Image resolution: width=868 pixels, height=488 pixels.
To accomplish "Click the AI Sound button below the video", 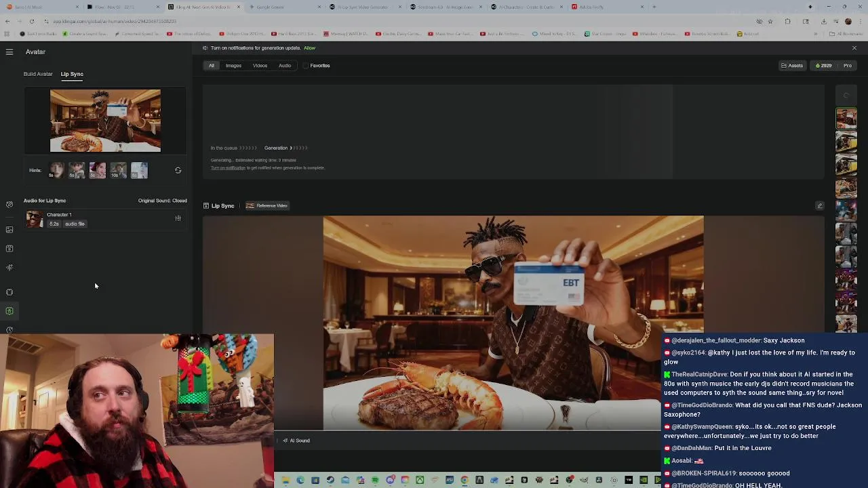I will (296, 441).
